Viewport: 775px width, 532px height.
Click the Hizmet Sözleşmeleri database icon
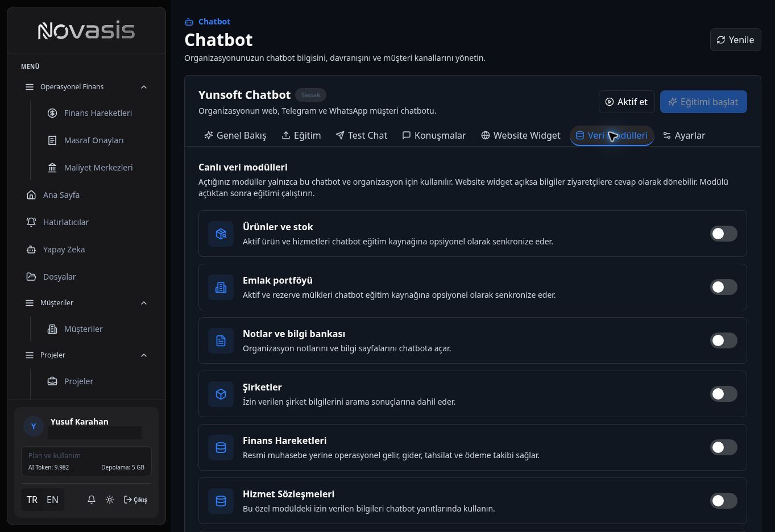[221, 501]
